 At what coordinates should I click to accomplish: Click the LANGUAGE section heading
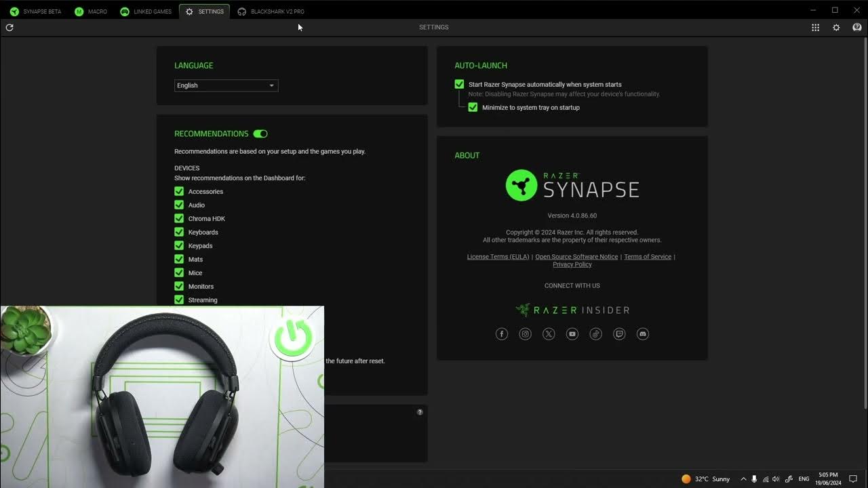point(193,66)
